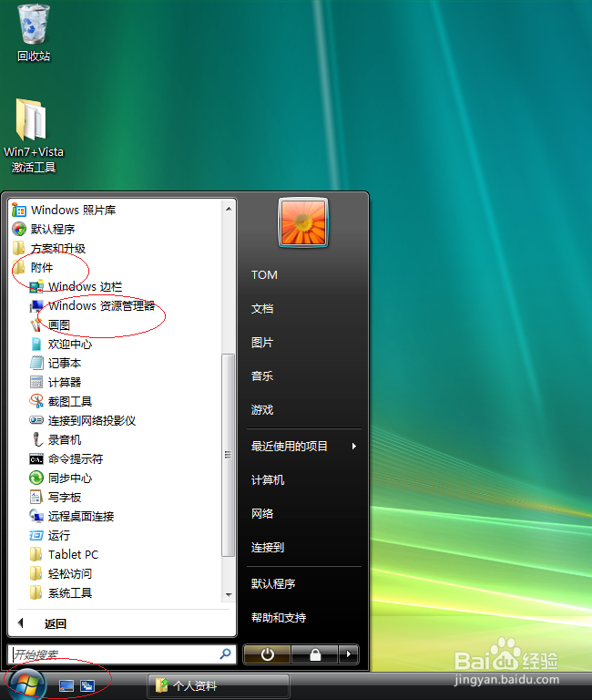Screen dimensions: 592x700
Task: Open 计算机 from Start menu
Action: pos(268,480)
